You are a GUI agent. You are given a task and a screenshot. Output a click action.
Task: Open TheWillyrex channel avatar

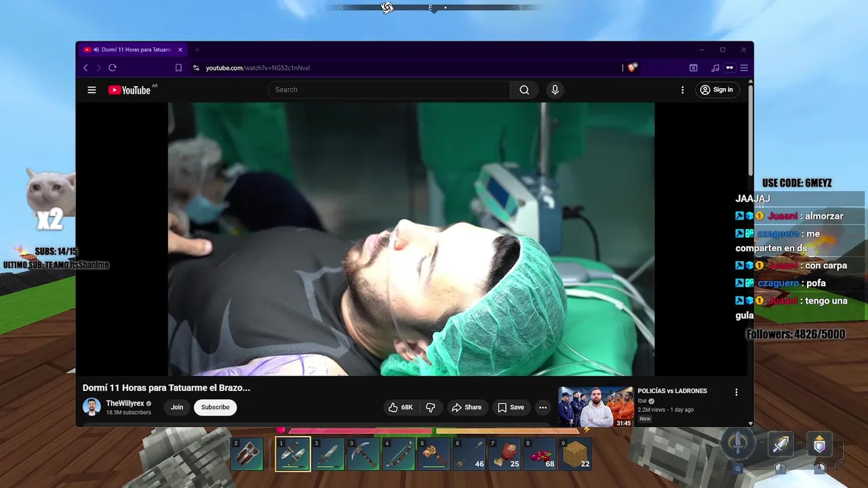92,407
